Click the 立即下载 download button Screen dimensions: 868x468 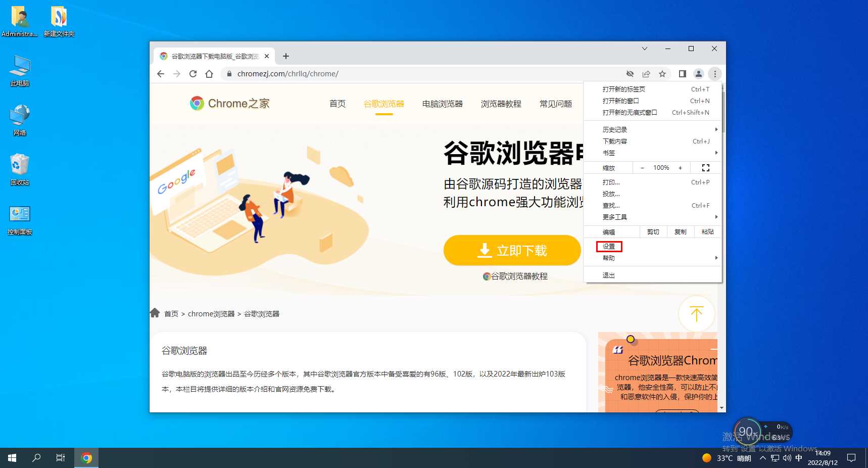tap(512, 250)
